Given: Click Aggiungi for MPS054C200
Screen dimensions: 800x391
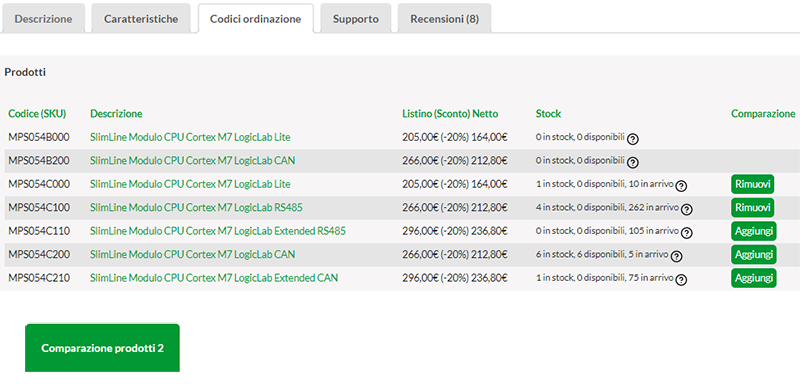Looking at the screenshot, I should click(754, 255).
